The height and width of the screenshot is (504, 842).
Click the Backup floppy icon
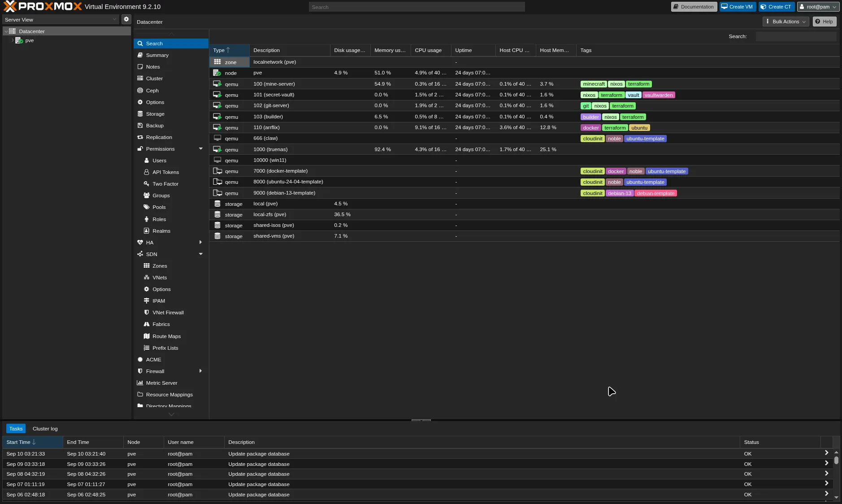click(140, 126)
